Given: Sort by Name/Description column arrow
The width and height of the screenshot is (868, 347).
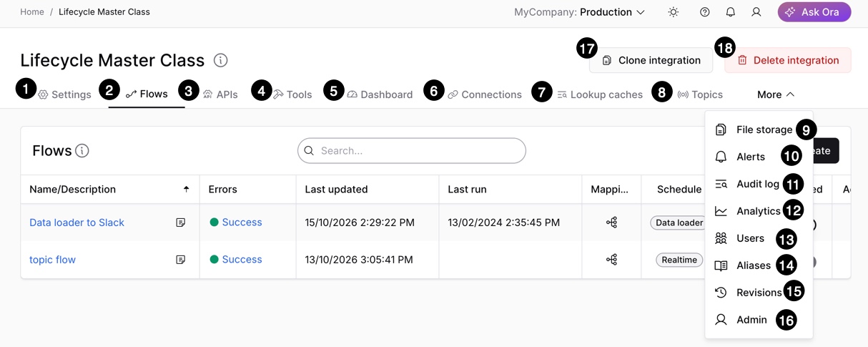Looking at the screenshot, I should point(186,189).
